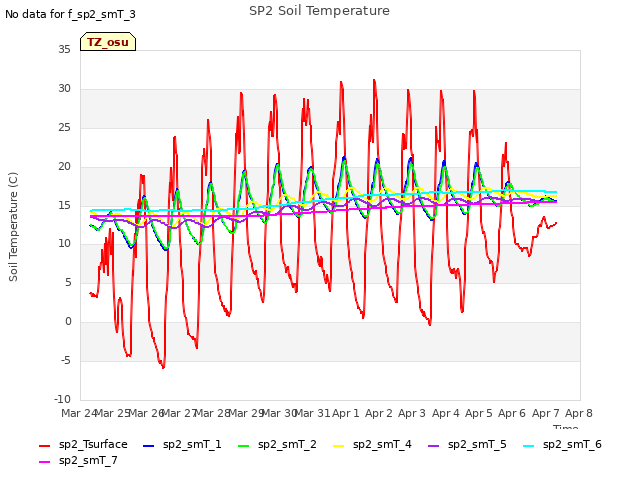Click the Soil Temperature (C) axis label
Image resolution: width=640 pixels, height=480 pixels.
(x=13, y=227)
